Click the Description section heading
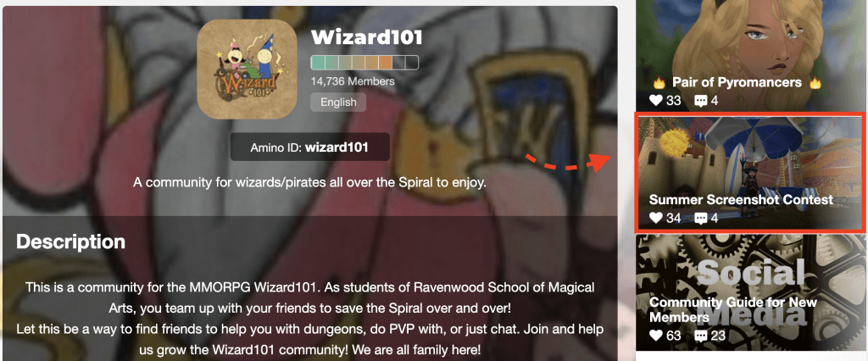 tap(71, 242)
